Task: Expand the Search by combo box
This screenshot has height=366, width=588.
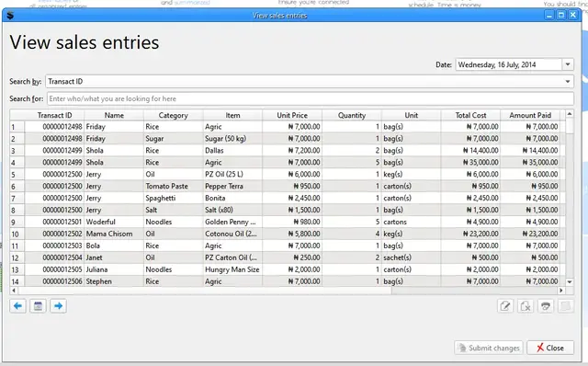Action: [568, 82]
